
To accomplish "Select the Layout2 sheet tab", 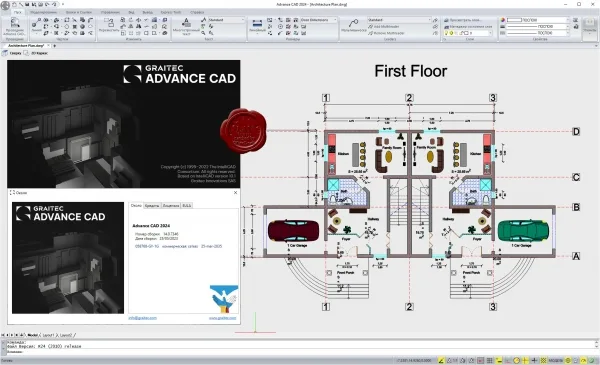I will tap(65, 335).
